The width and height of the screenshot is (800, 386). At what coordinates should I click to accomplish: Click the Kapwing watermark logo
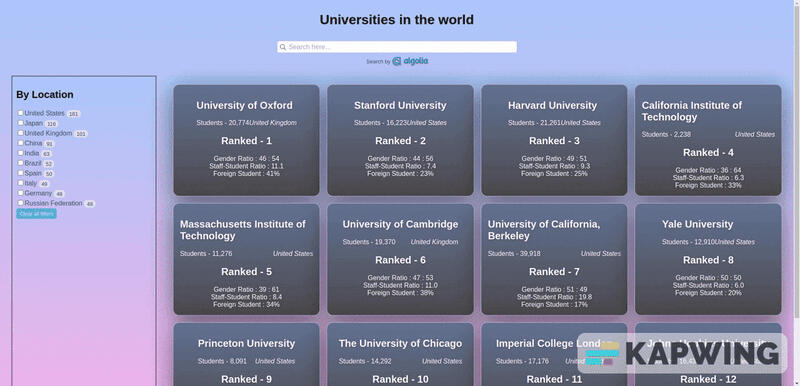coord(682,353)
